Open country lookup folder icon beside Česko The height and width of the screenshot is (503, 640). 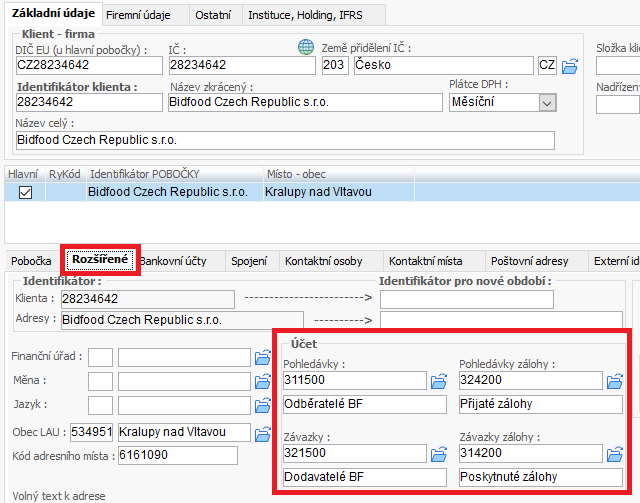[570, 66]
